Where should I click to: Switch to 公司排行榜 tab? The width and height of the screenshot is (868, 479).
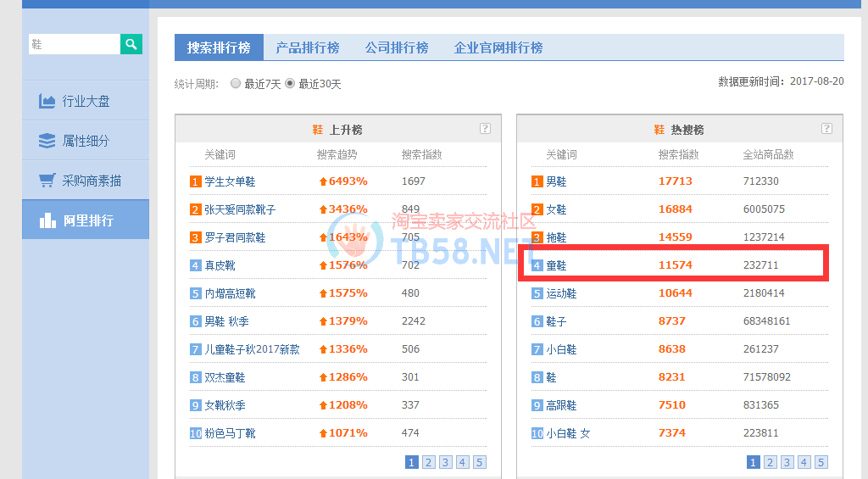point(397,48)
